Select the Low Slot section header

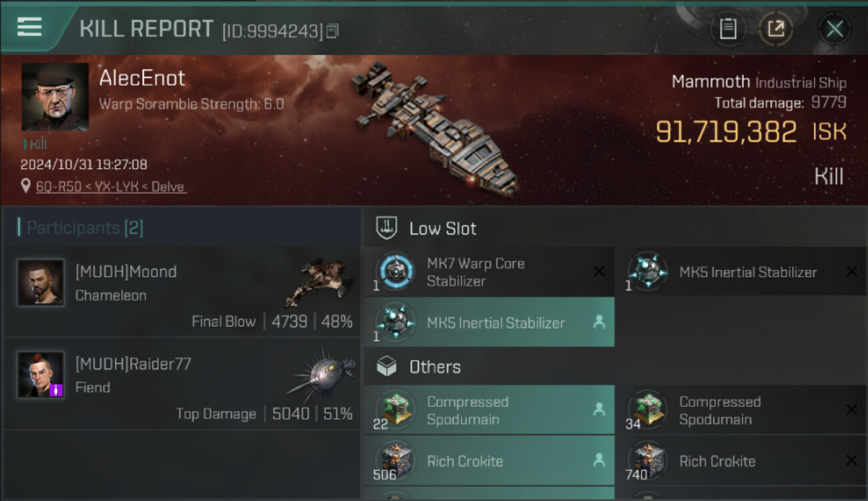click(x=443, y=228)
